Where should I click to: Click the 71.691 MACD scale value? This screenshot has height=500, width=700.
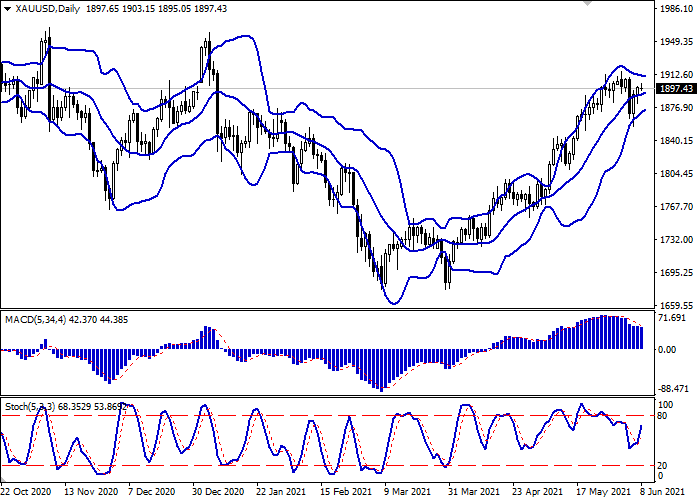point(672,318)
